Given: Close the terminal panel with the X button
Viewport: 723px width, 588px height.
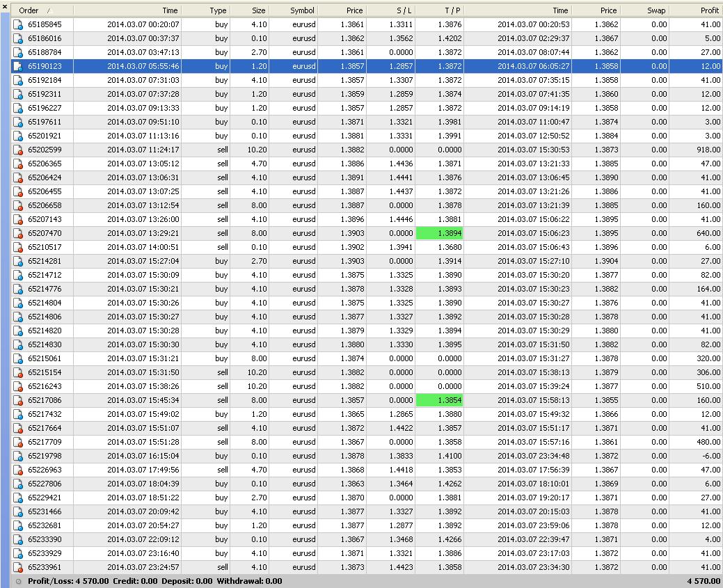Looking at the screenshot, I should [x=5, y=6].
